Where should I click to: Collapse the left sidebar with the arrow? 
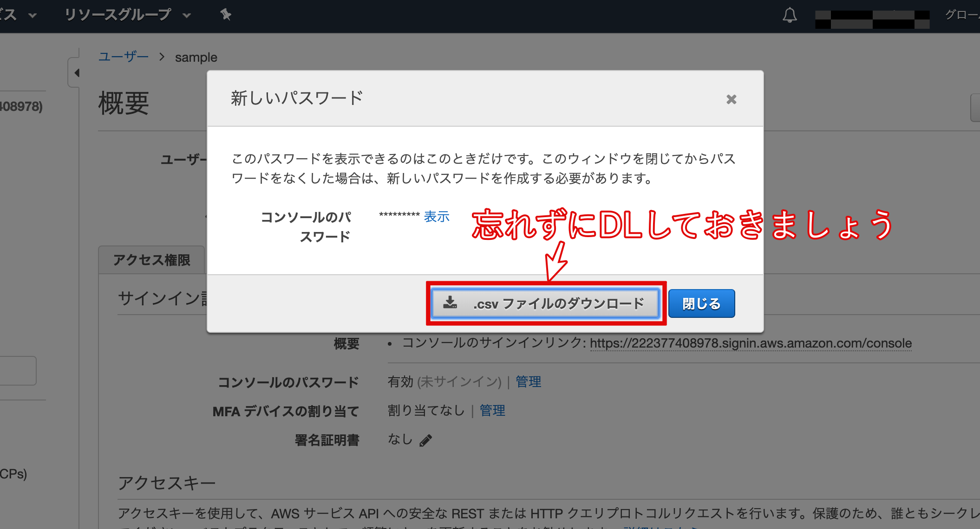point(77,73)
